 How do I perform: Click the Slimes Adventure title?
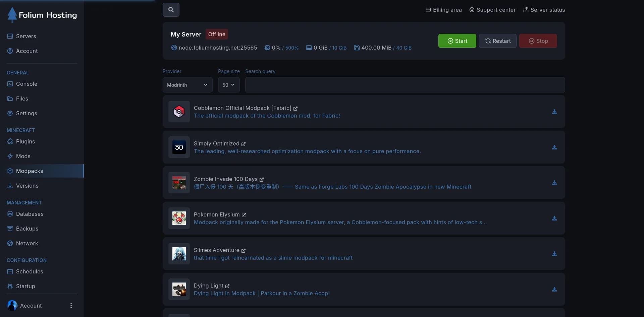(x=217, y=250)
